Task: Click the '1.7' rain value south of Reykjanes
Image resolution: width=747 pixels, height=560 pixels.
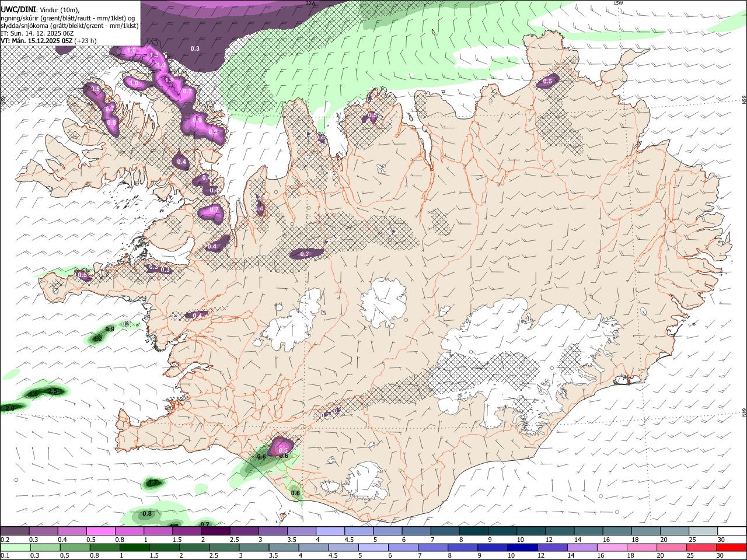Action: 153,482
